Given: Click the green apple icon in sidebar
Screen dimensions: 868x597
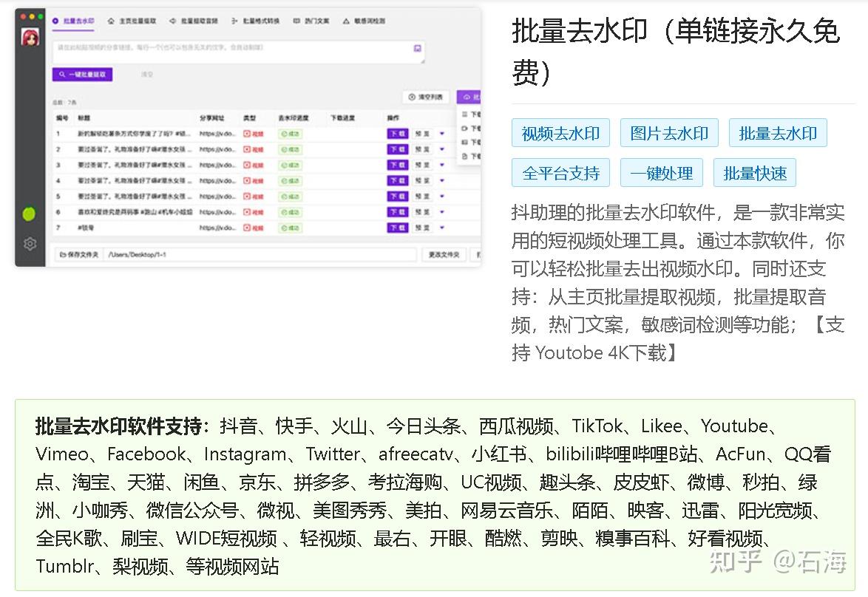Looking at the screenshot, I should point(29,214).
